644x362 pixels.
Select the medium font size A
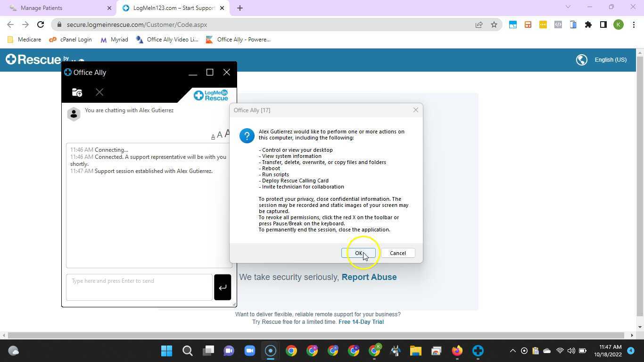coord(219,135)
